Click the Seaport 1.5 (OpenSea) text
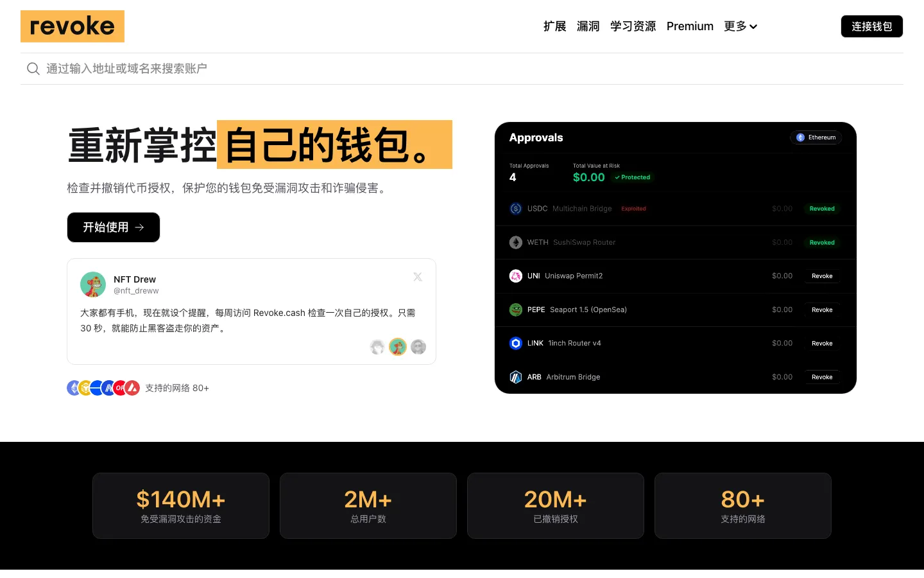This screenshot has height=578, width=924. 588,310
